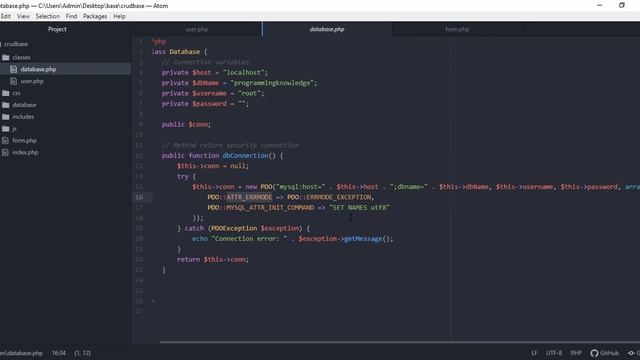Click the dbConnection function name
Screen dimensions: 640x360
click(245, 156)
